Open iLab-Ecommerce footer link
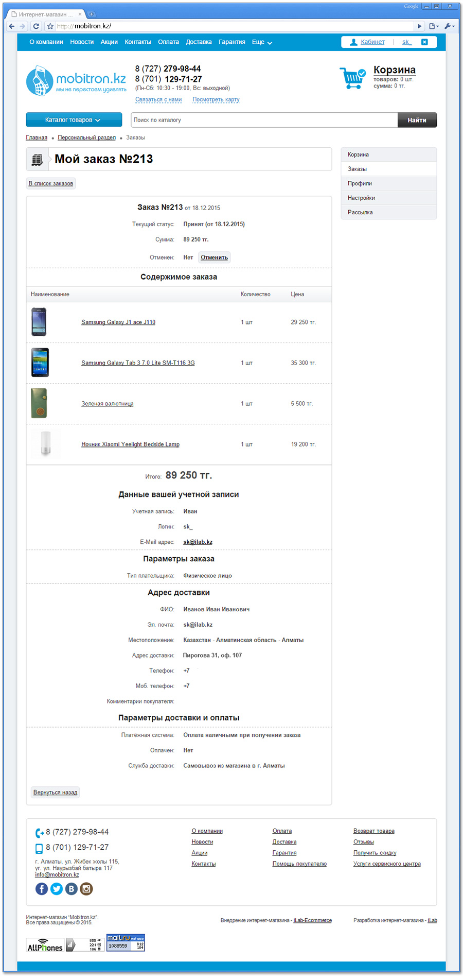Screen dimensions: 463x980 pos(313,921)
